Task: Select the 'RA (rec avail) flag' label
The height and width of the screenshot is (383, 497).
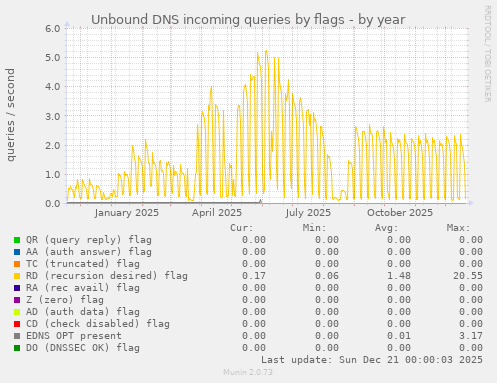Action: click(x=83, y=288)
